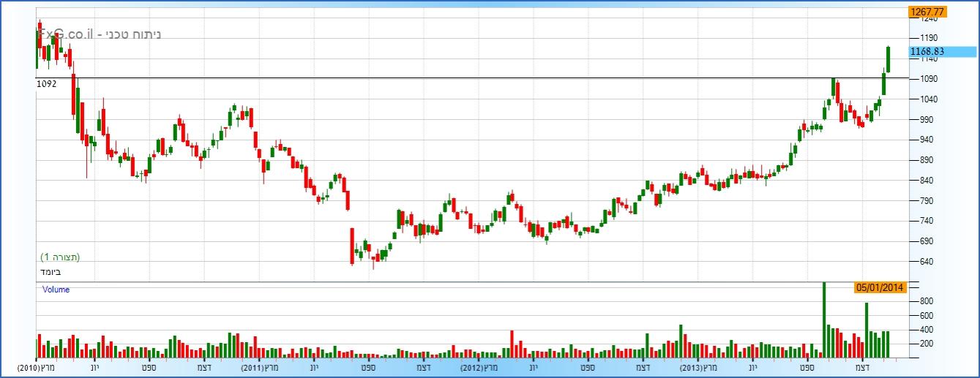
Task: Select the מרץ(2011) time axis label
Action: pos(260,368)
